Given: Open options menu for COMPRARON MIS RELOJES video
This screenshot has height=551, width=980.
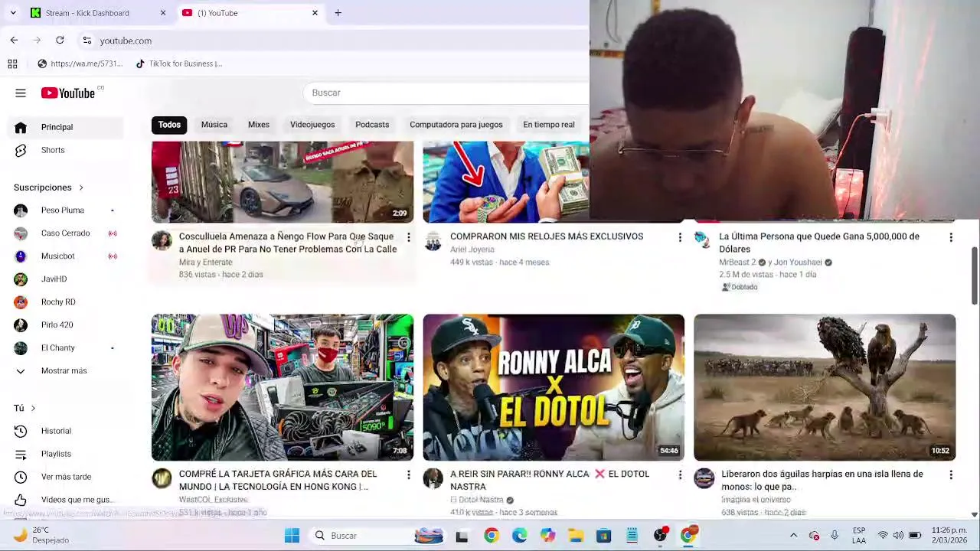Looking at the screenshot, I should point(680,238).
